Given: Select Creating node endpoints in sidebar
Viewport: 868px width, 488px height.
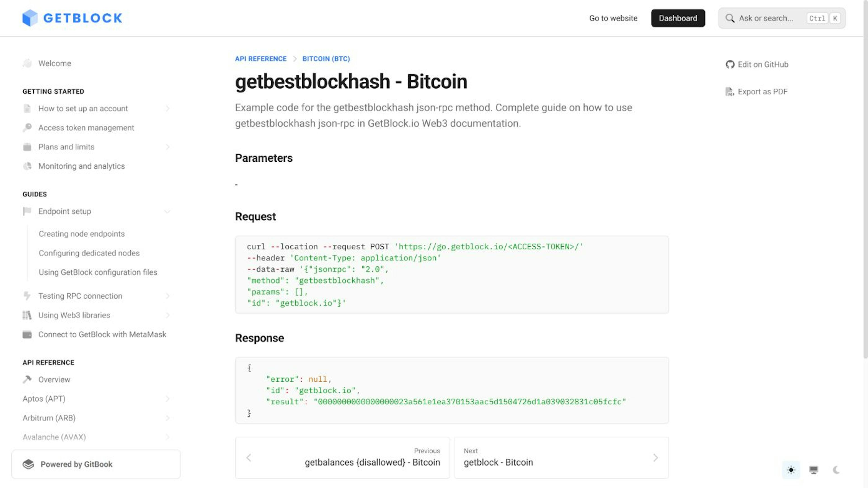Looking at the screenshot, I should (82, 234).
